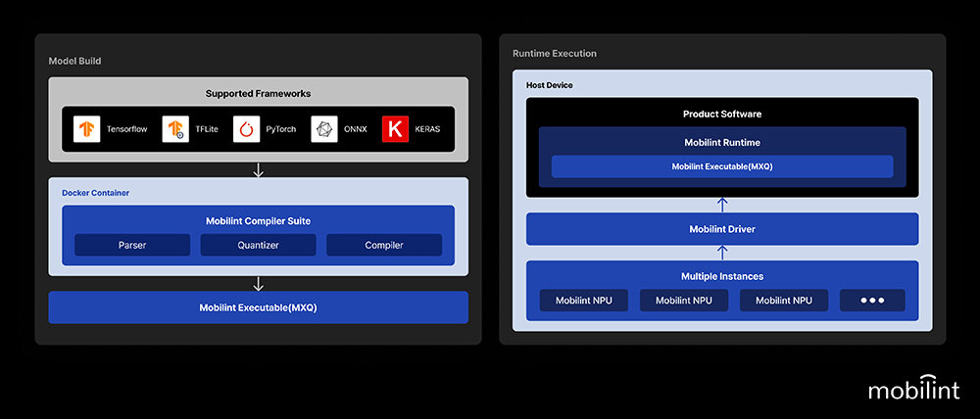This screenshot has width=980, height=419.
Task: Select the Quantizer block
Action: pyautogui.click(x=258, y=245)
